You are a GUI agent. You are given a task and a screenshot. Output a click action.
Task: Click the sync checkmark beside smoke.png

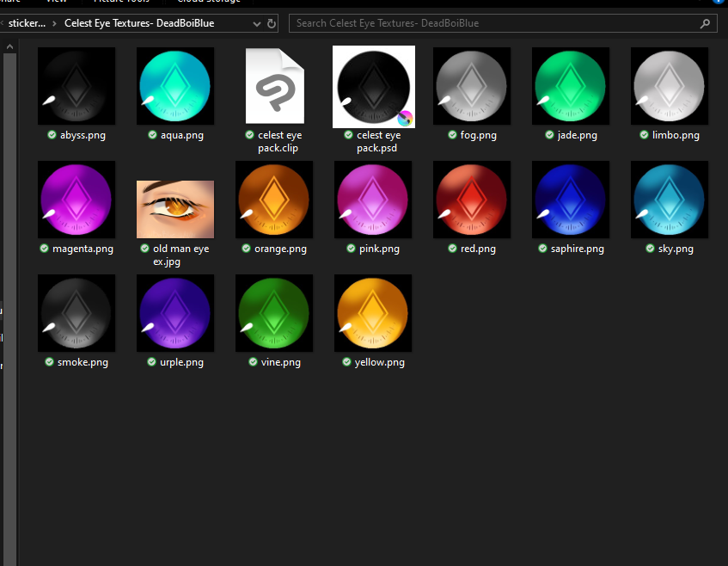49,361
